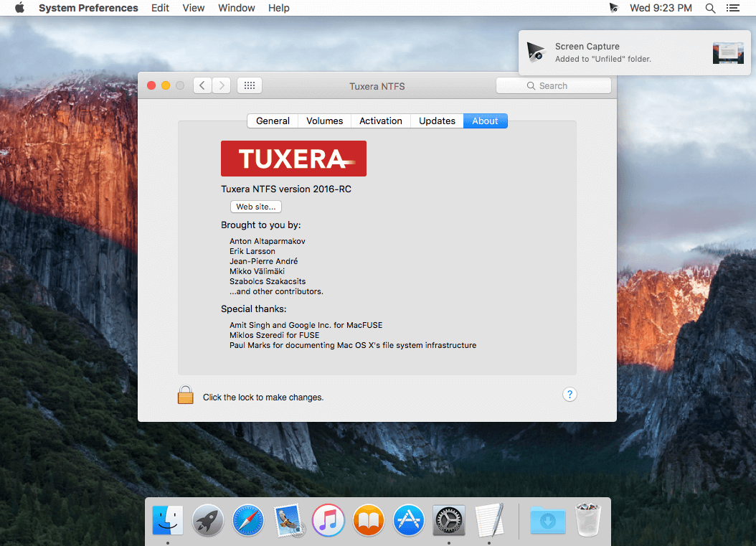Screen dimensions: 756x546
Task: Open the View menu
Action: [194, 8]
